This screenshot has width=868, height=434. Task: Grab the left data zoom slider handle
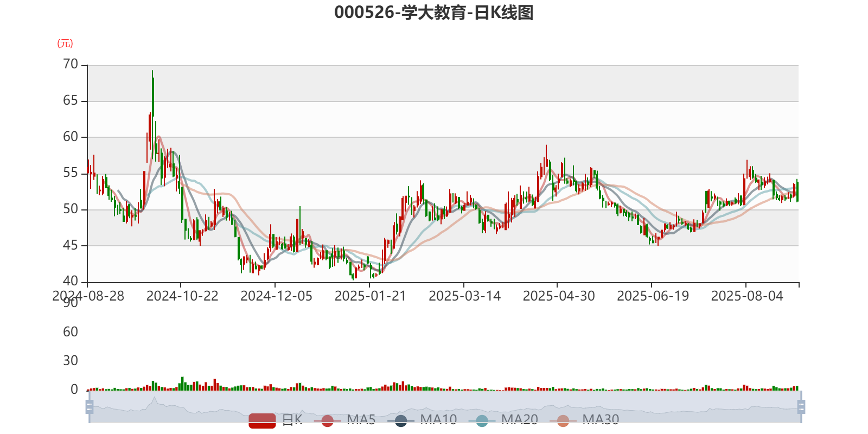point(90,407)
